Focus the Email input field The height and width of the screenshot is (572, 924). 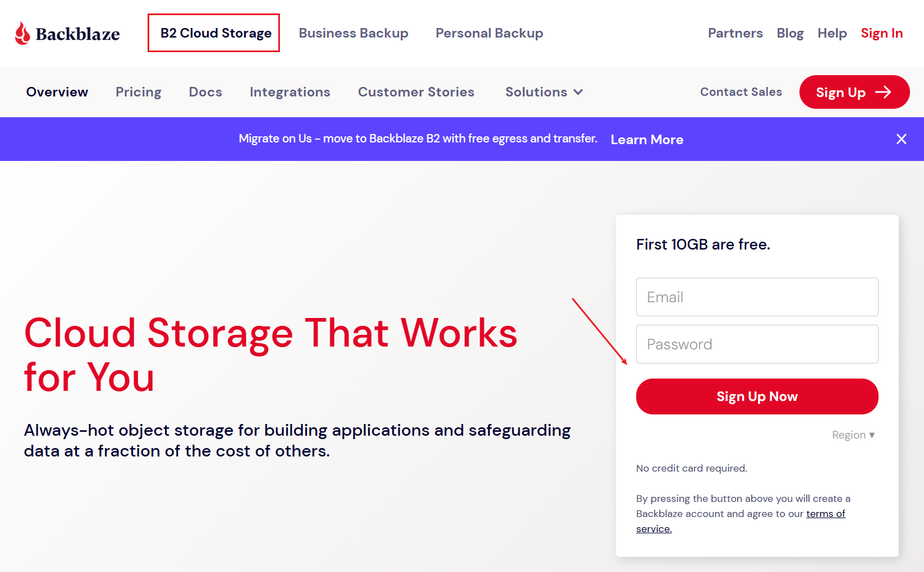pos(757,297)
